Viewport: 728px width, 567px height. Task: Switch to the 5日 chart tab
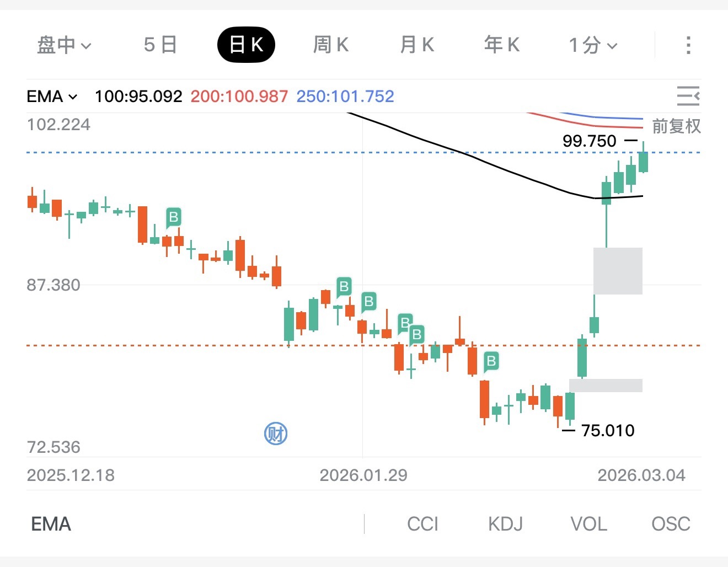point(160,45)
